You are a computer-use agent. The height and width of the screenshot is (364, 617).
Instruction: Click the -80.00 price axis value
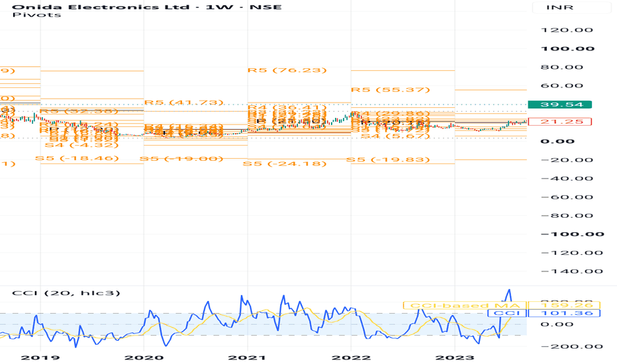tap(567, 216)
